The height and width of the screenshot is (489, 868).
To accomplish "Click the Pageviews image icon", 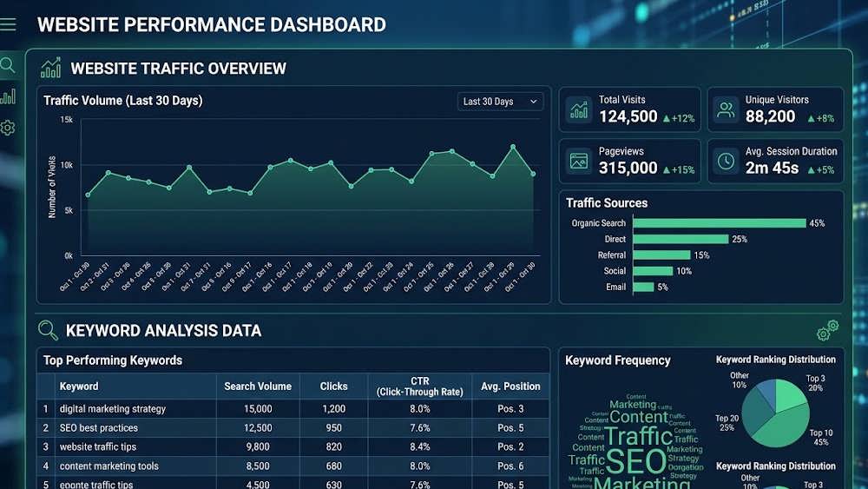I will [x=578, y=162].
